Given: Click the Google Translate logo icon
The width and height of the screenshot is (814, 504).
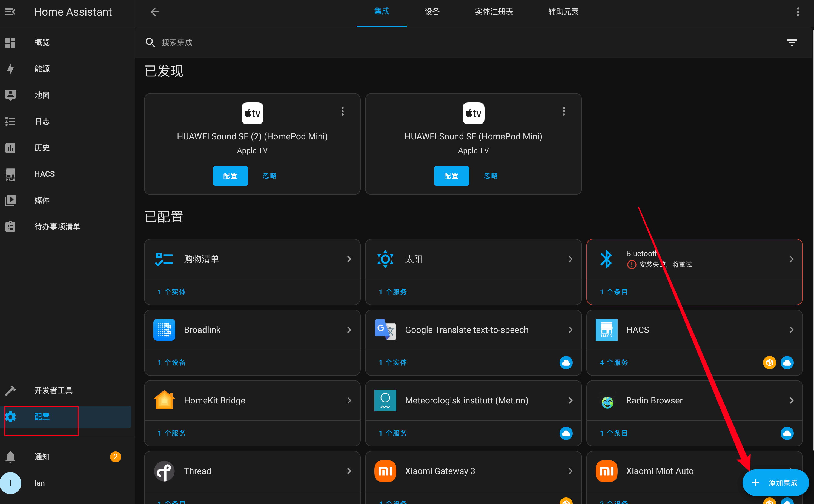Looking at the screenshot, I should click(385, 330).
